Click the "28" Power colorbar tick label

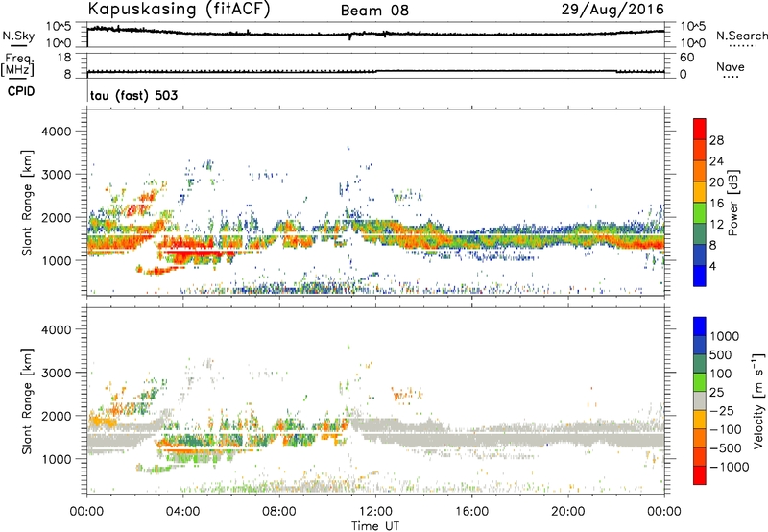(716, 140)
